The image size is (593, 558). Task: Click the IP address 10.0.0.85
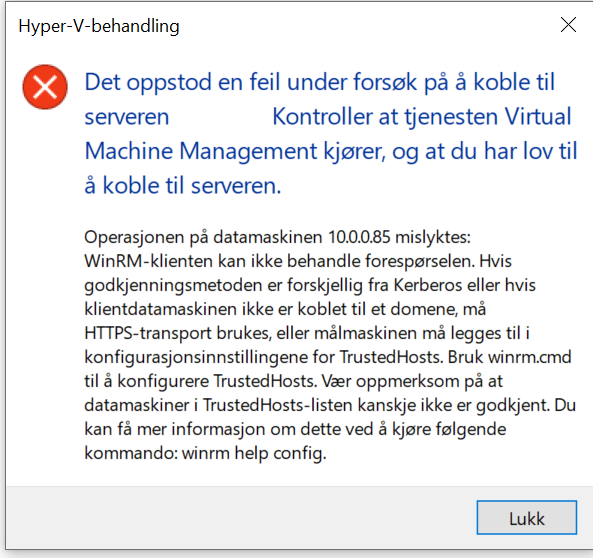tap(359, 237)
